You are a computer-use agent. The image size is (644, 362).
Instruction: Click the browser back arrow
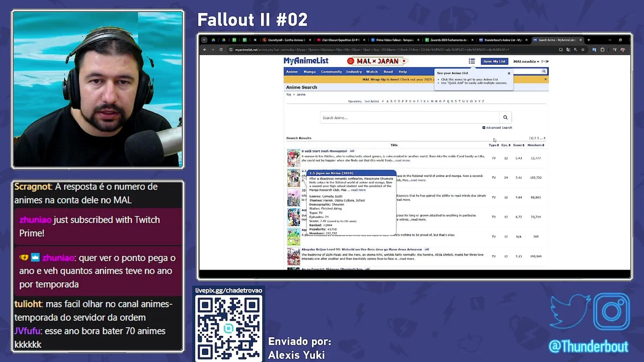coord(205,50)
